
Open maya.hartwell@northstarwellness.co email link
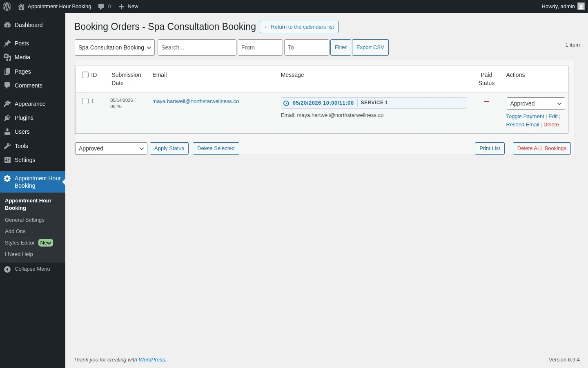click(196, 101)
